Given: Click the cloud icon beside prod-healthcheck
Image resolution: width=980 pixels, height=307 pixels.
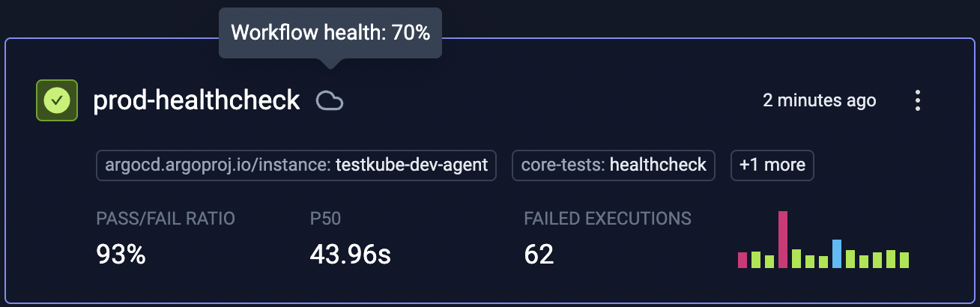Looking at the screenshot, I should click(330, 100).
